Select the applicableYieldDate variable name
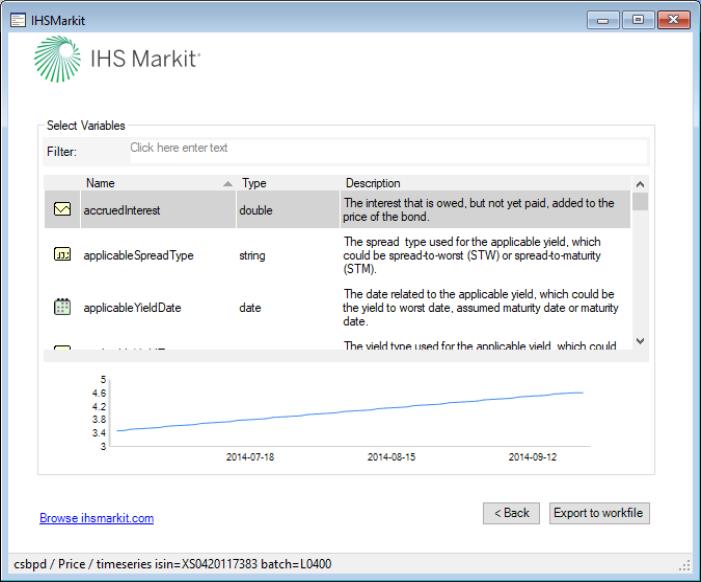This screenshot has width=701, height=582. pyautogui.click(x=135, y=309)
